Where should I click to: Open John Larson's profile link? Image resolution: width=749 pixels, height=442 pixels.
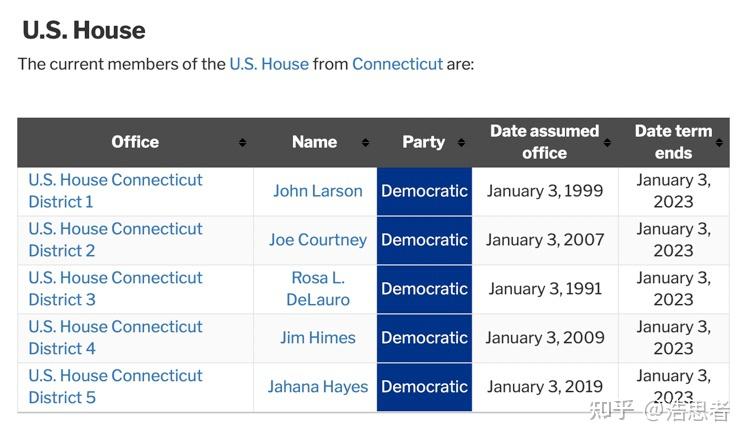pyautogui.click(x=318, y=191)
